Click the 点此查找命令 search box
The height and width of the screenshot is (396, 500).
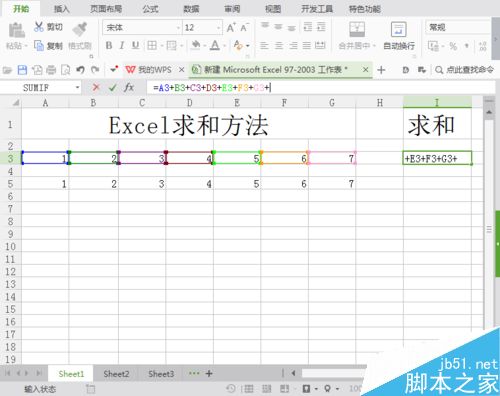[464, 70]
